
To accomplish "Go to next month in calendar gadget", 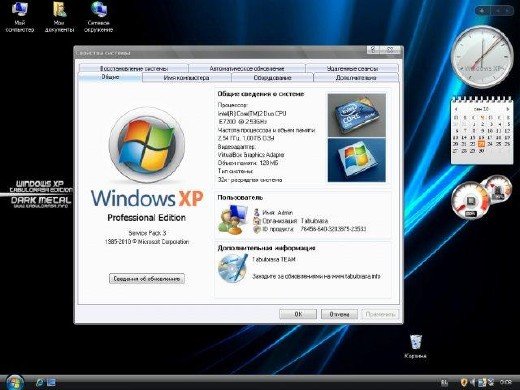I will coord(508,109).
